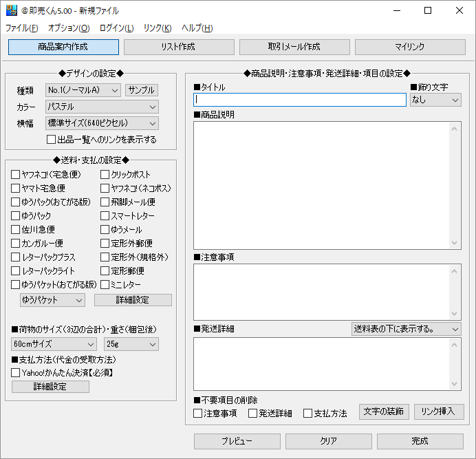Click into the タイトル input field

pos(301,100)
